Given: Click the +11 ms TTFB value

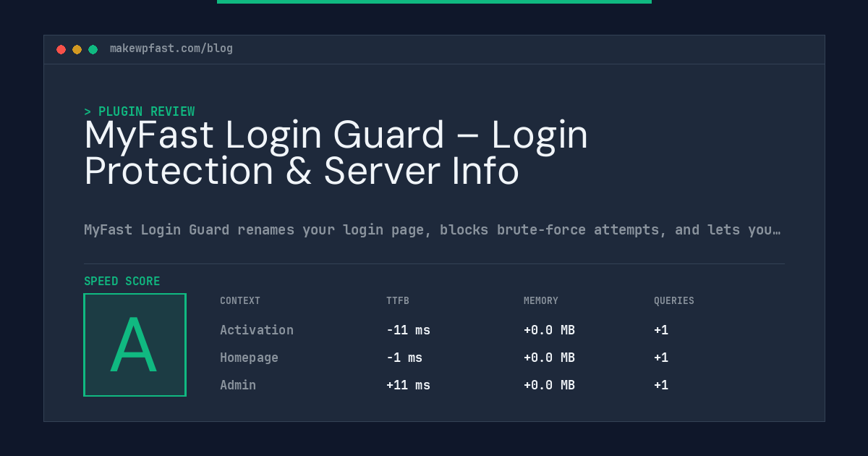Looking at the screenshot, I should tap(408, 385).
